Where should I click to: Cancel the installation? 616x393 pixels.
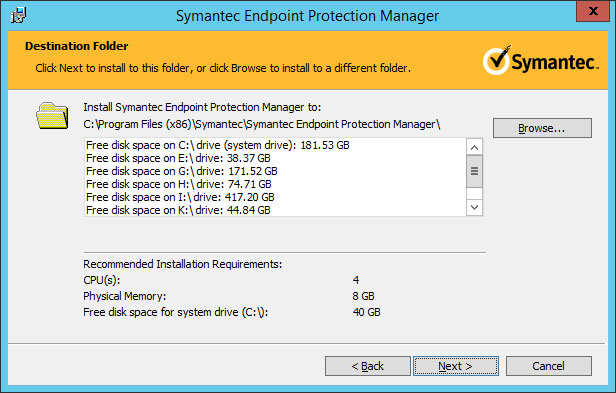click(x=548, y=366)
